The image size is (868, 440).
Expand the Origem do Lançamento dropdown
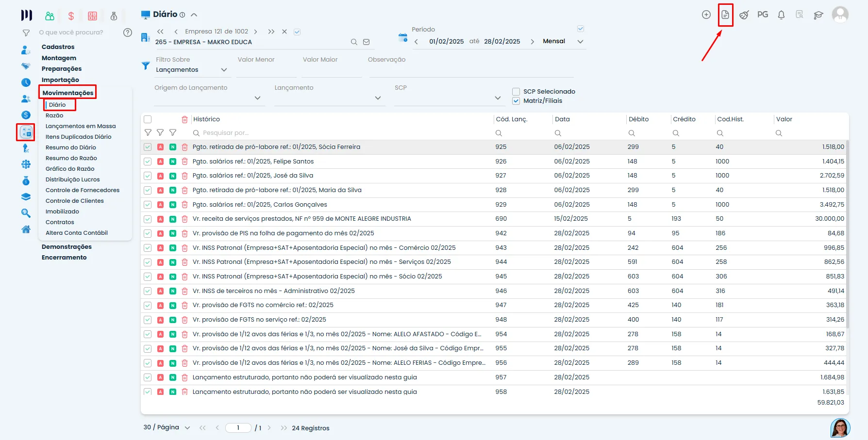point(209,98)
